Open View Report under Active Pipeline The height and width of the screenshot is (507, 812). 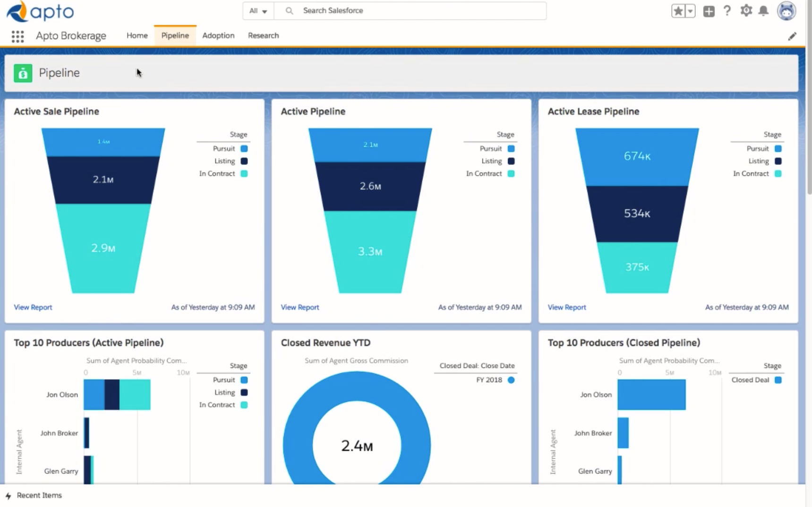(x=300, y=307)
